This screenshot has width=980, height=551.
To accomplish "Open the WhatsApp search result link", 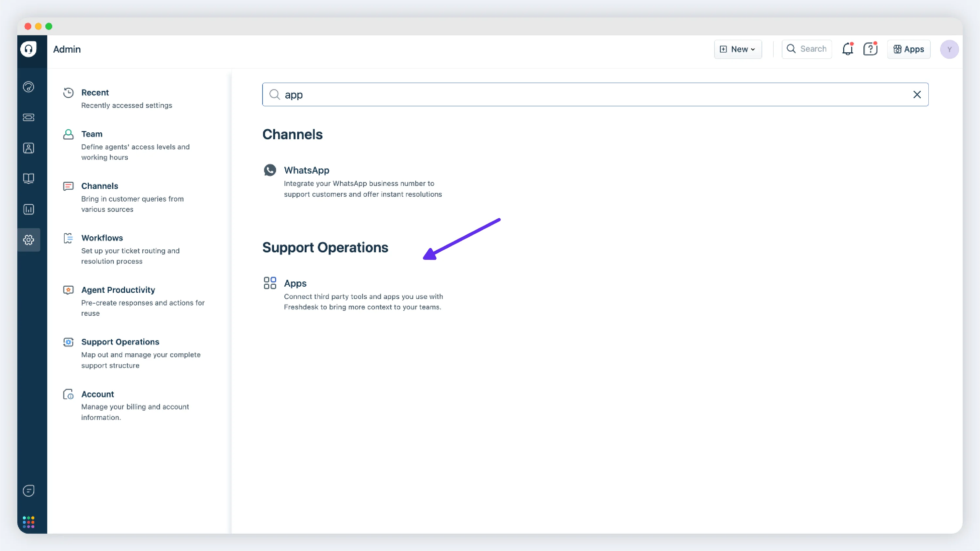I will click(x=307, y=170).
